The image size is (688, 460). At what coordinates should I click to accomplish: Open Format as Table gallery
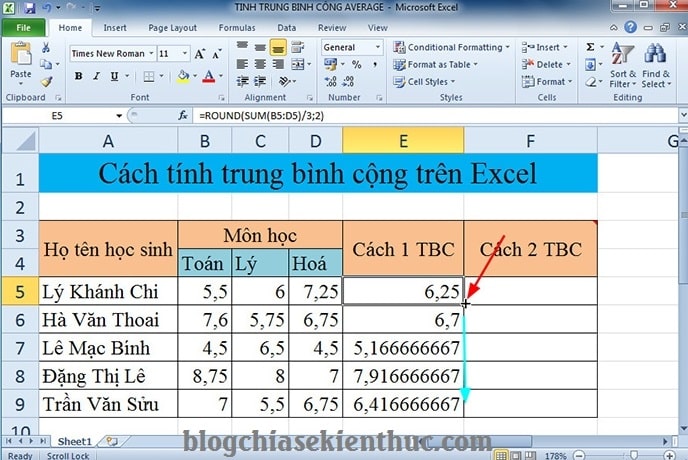pyautogui.click(x=436, y=65)
